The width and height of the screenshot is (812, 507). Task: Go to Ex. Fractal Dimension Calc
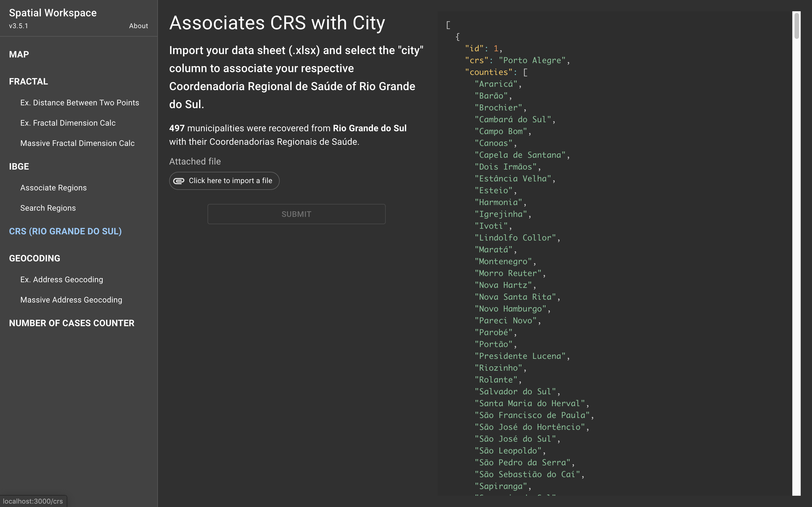(68, 123)
